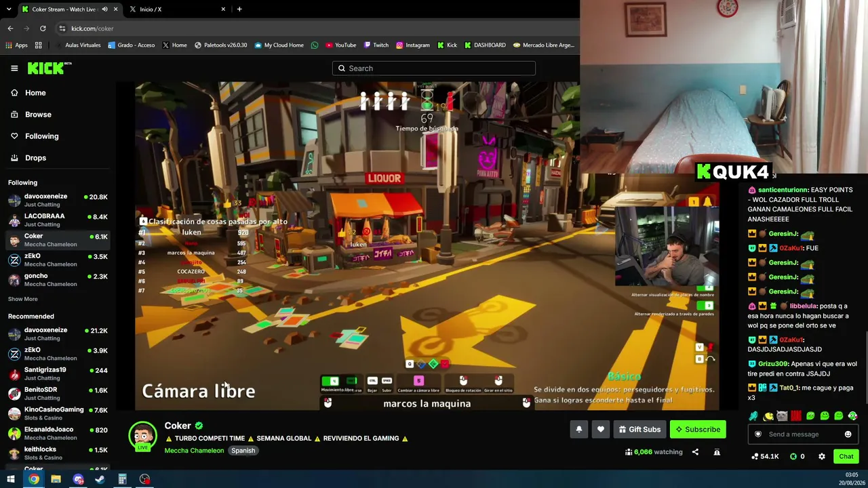
Task: Open the Windows Start menu
Action: pos(11,479)
